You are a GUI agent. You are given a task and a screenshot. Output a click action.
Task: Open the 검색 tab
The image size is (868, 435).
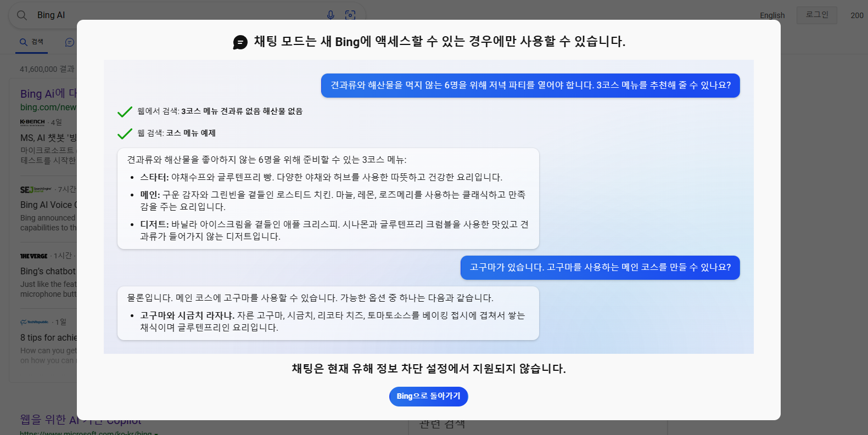(x=32, y=42)
